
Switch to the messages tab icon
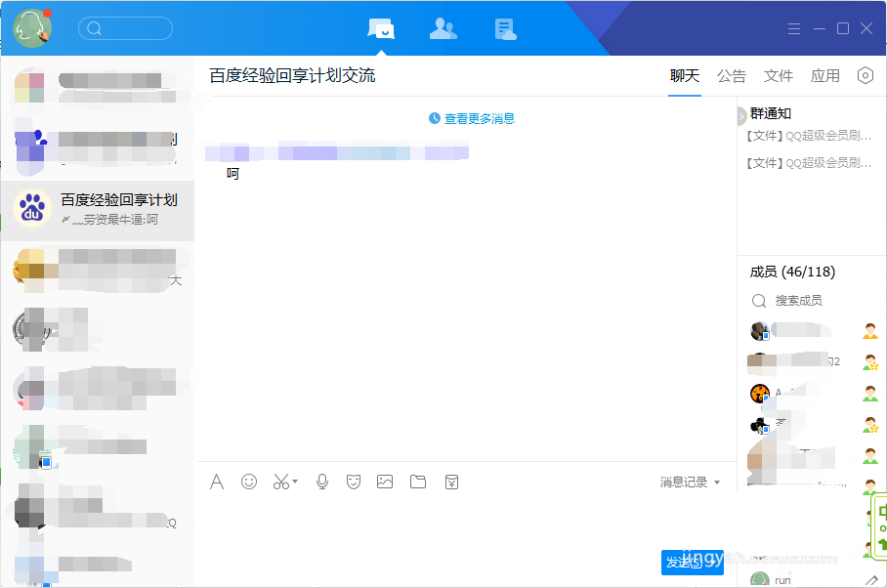[381, 29]
